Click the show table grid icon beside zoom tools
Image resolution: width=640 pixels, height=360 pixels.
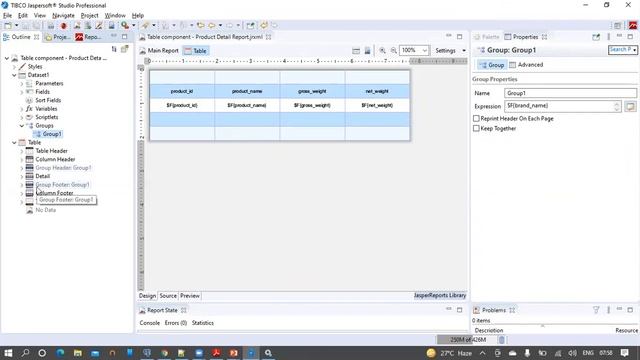pos(356,51)
